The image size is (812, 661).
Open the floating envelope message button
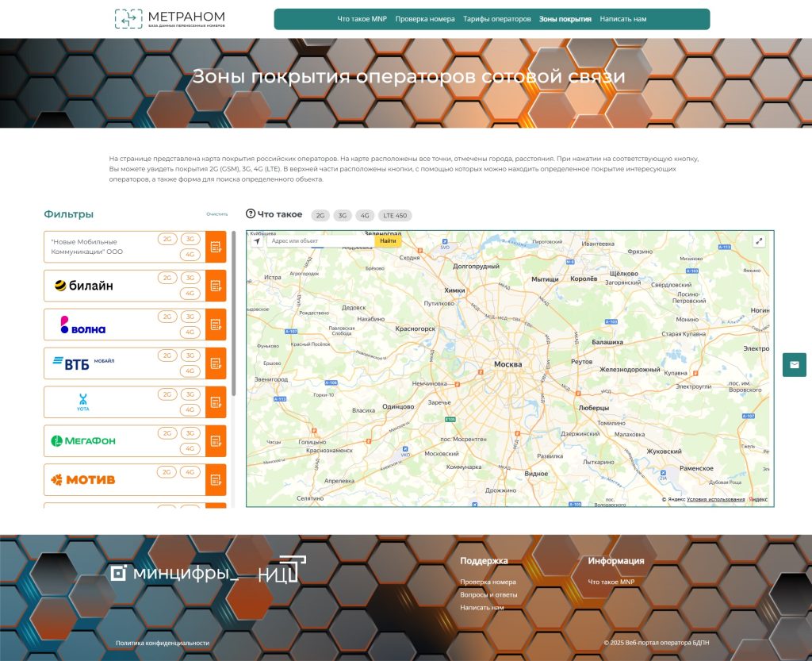[794, 365]
